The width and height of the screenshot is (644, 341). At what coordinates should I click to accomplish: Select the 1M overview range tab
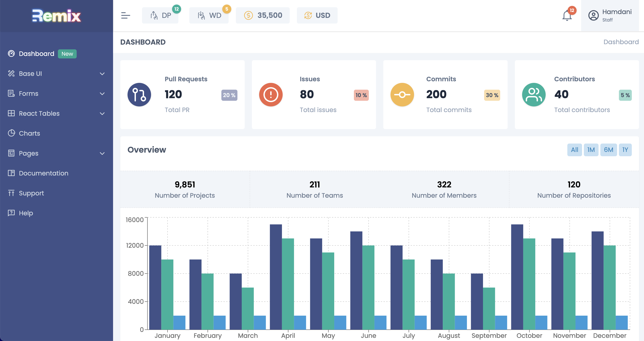(591, 150)
